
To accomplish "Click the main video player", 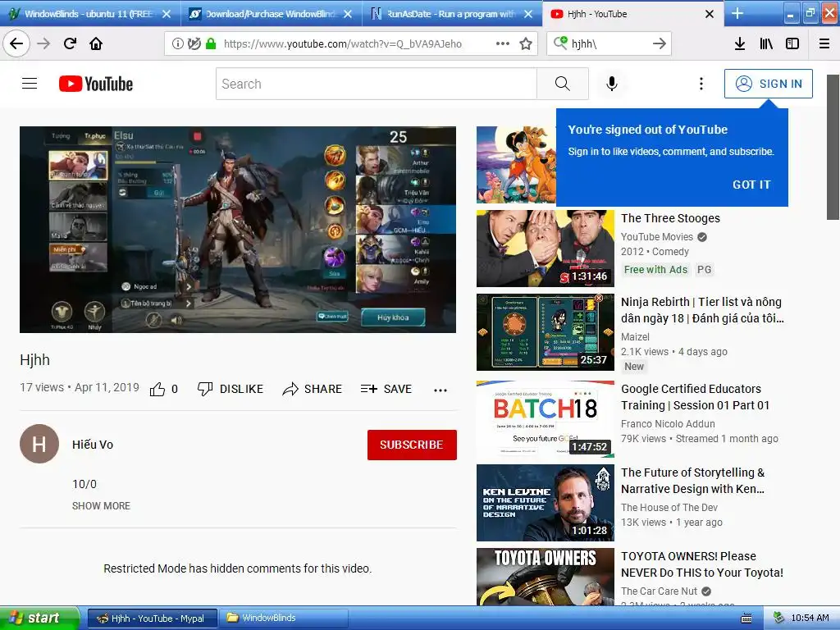I will [x=238, y=230].
